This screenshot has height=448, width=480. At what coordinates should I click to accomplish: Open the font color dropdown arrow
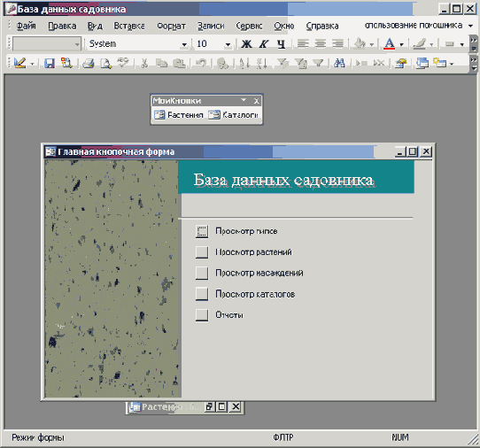coord(402,44)
